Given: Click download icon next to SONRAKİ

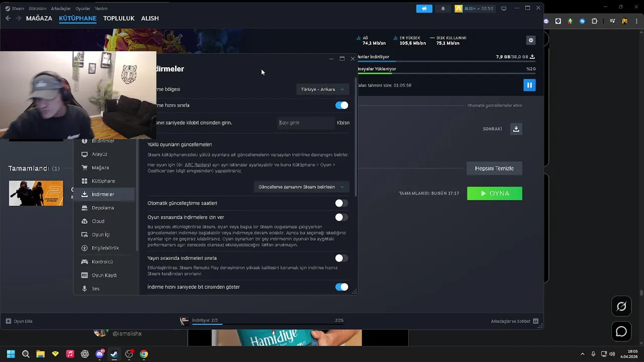Looking at the screenshot, I should 516,129.
